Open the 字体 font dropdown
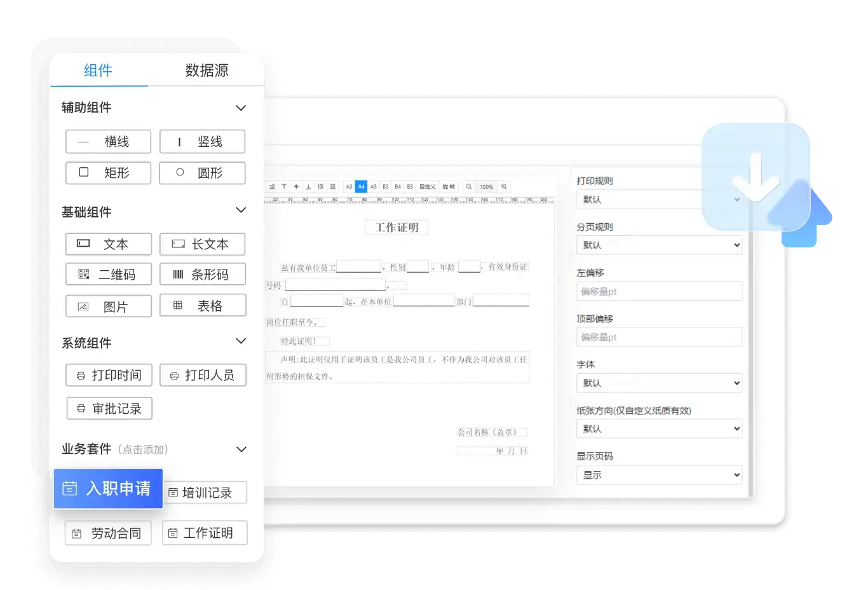Viewport: 868px width, 590px height. pyautogui.click(x=659, y=383)
